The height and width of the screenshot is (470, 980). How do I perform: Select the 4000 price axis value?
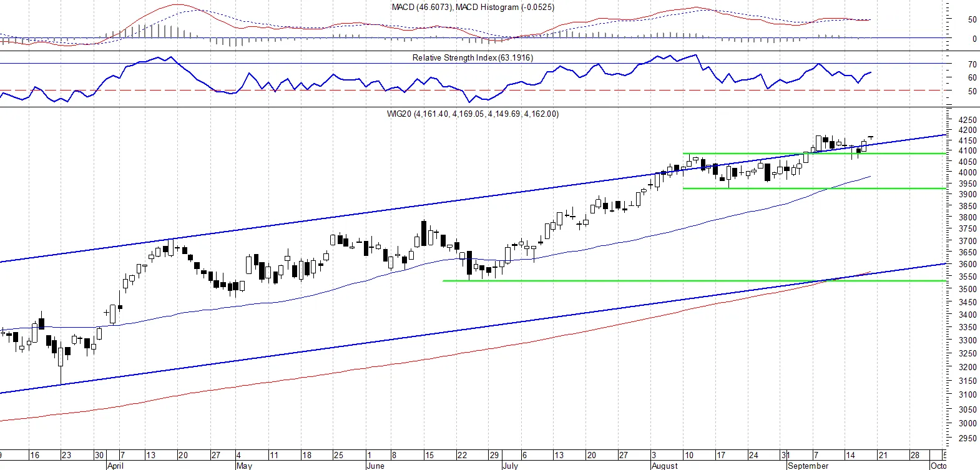point(967,173)
